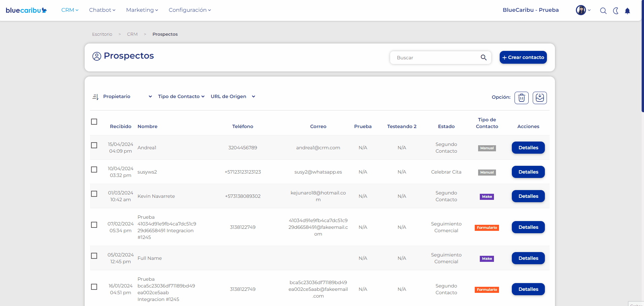Open the Tipo de Contacto filter dropdown
Screen dimensions: 644x306
[x=181, y=97]
